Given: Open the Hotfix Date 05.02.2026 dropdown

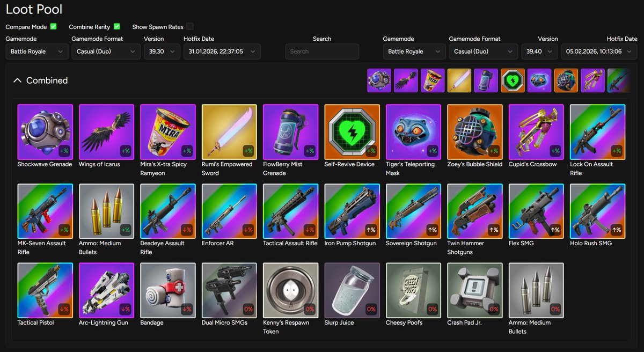Looking at the screenshot, I should 599,52.
